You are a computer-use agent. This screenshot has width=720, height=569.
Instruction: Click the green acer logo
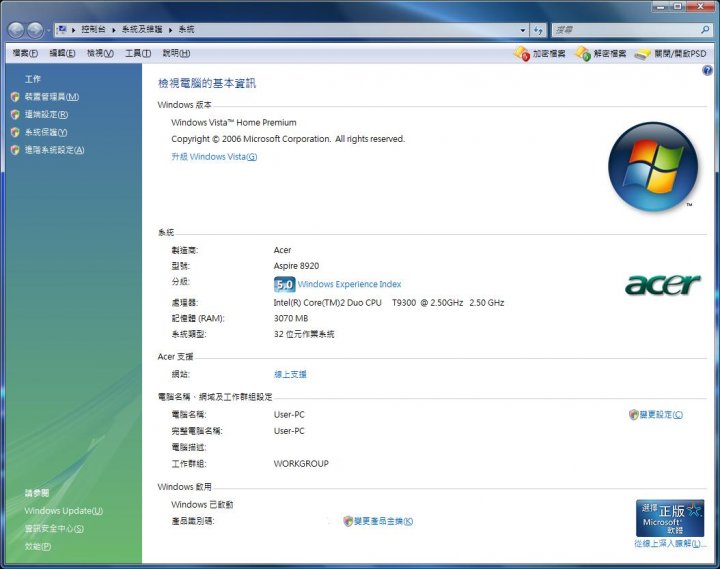point(663,285)
